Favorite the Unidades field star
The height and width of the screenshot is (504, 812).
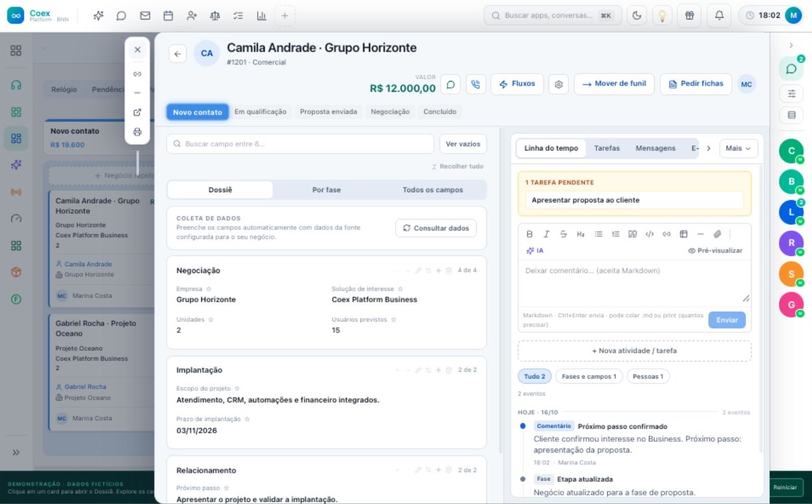pos(210,320)
